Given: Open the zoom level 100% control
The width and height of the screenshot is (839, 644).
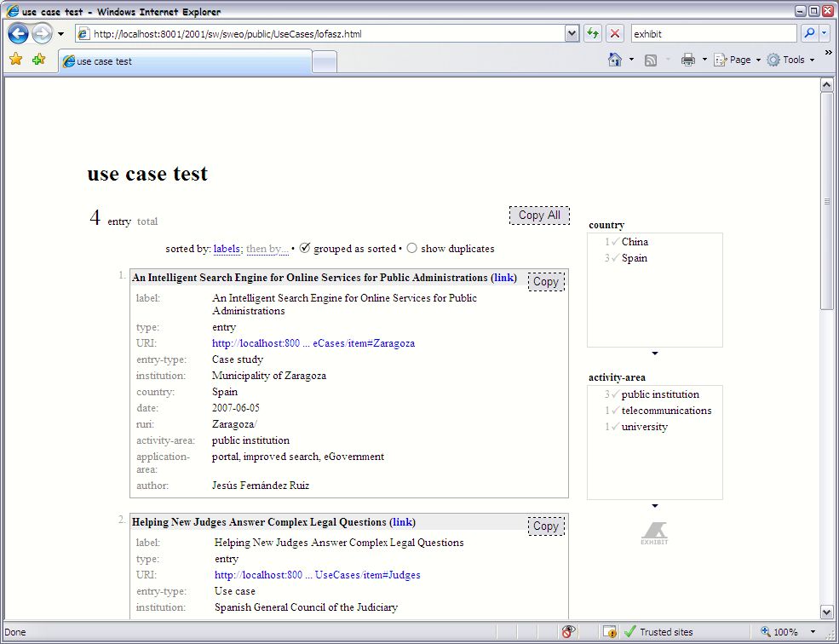Looking at the screenshot, I should tap(785, 632).
